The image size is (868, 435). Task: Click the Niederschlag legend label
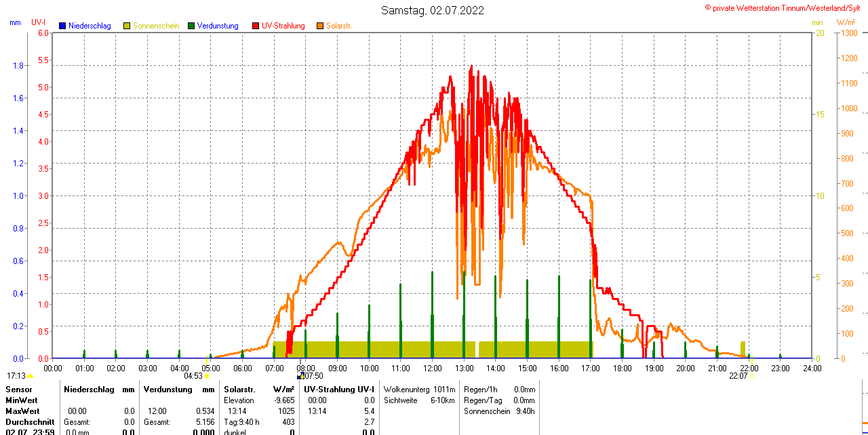(x=90, y=26)
